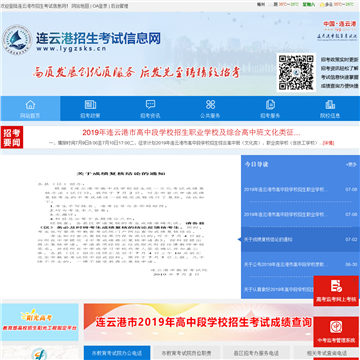The height and width of the screenshot is (360, 360).
Task: Open 关于成绩复核结论的通知 dated 07-02
Action: tap(300, 239)
